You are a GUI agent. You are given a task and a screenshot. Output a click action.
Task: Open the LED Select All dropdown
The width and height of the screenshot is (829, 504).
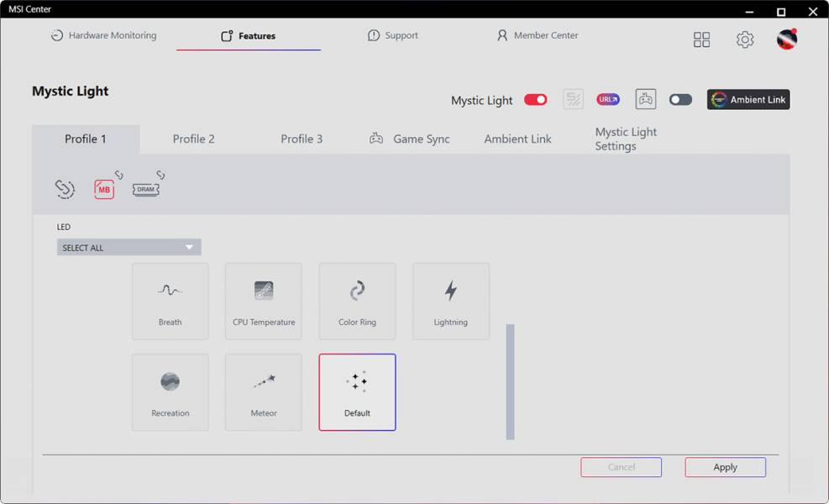(129, 248)
